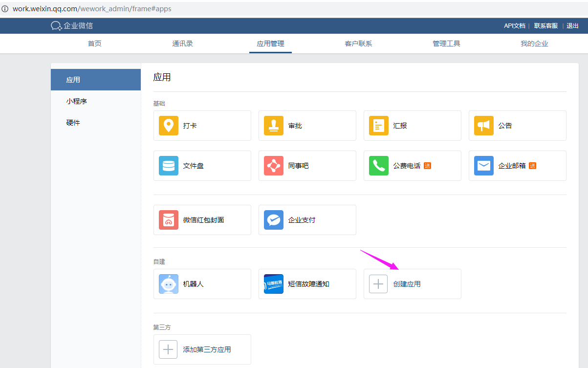Select the 应用管理 tab
This screenshot has height=368, width=588.
point(270,43)
